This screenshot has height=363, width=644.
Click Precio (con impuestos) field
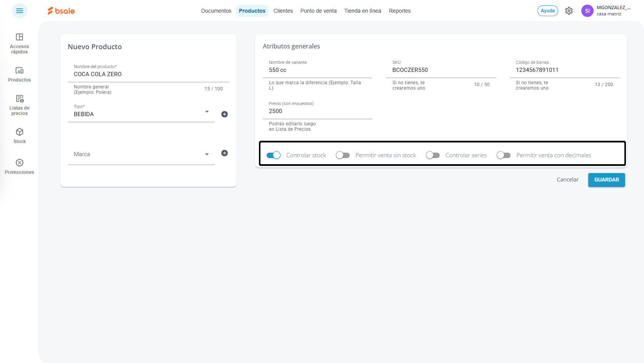[317, 109]
